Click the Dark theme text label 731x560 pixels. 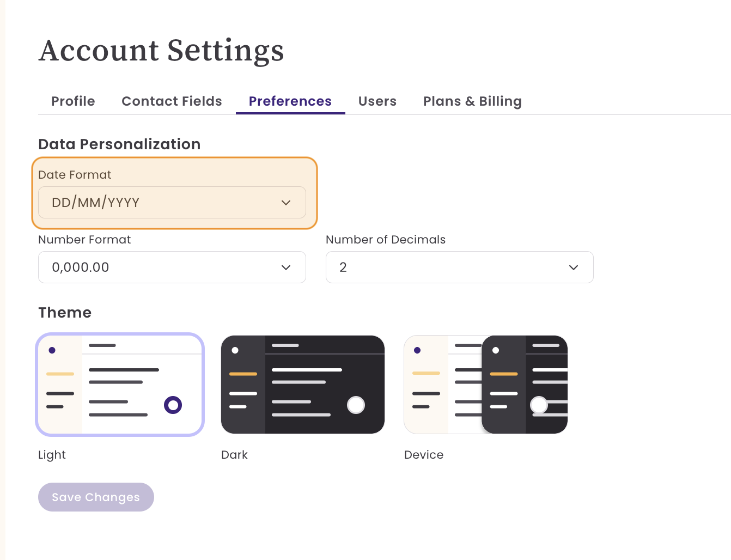coord(234,455)
